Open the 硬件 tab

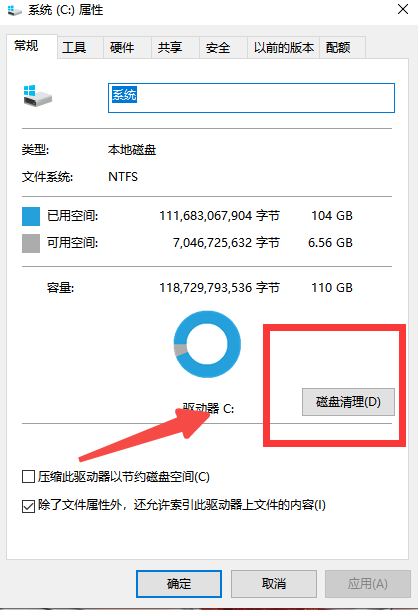pyautogui.click(x=127, y=48)
